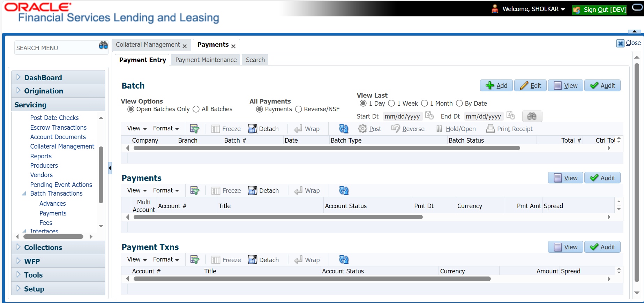The width and height of the screenshot is (644, 303).
Task: Open the Payments section View dropdown
Action: click(x=137, y=190)
